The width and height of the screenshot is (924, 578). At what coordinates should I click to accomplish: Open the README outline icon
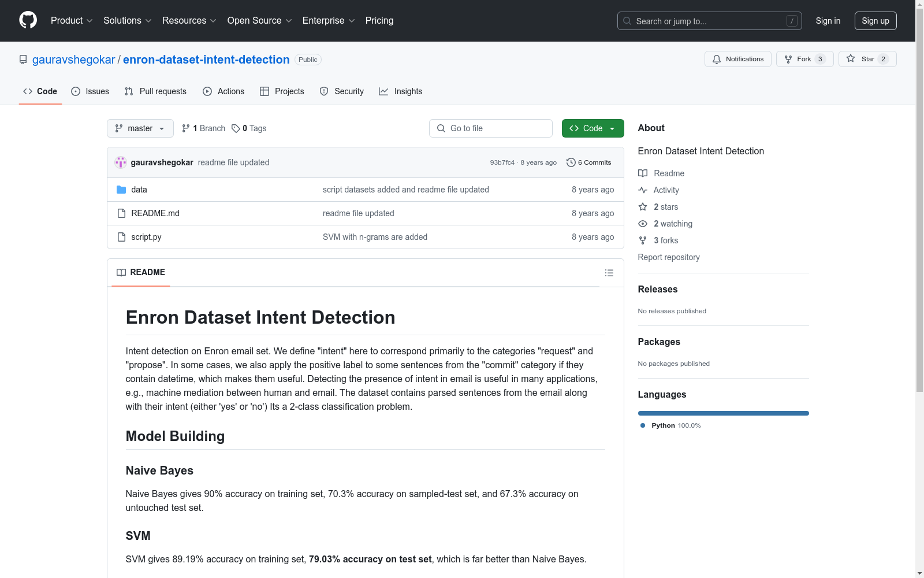[x=609, y=273]
